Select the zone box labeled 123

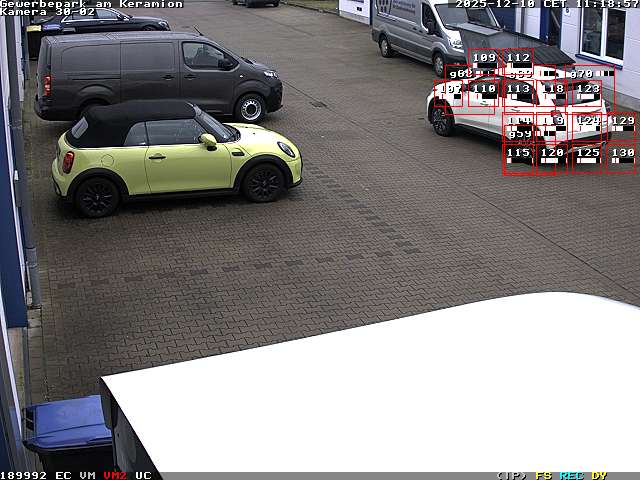point(588,93)
